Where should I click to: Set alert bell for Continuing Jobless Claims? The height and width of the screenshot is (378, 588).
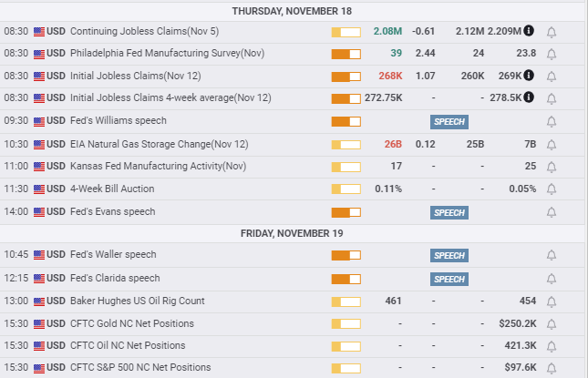(552, 32)
